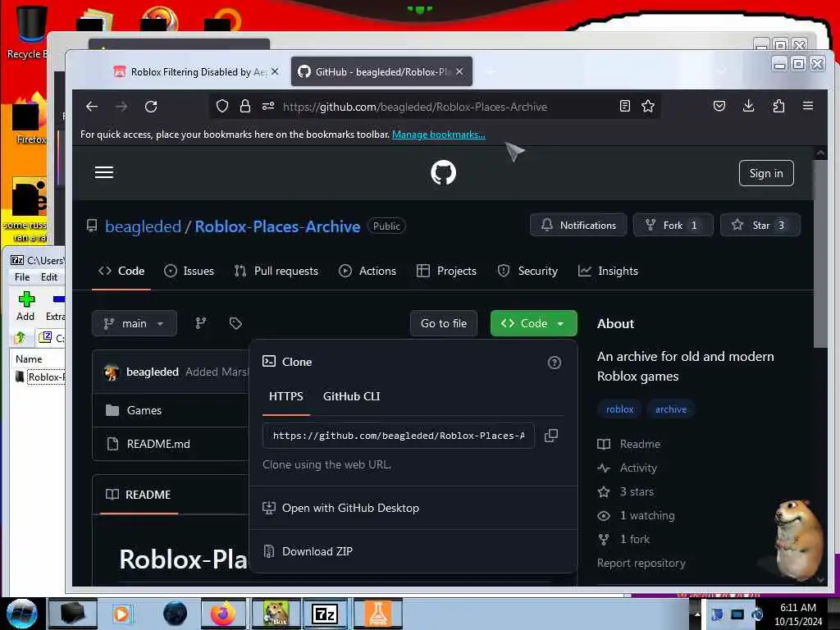Image resolution: width=840 pixels, height=630 pixels.
Task: Open README.md file
Action: point(158,444)
